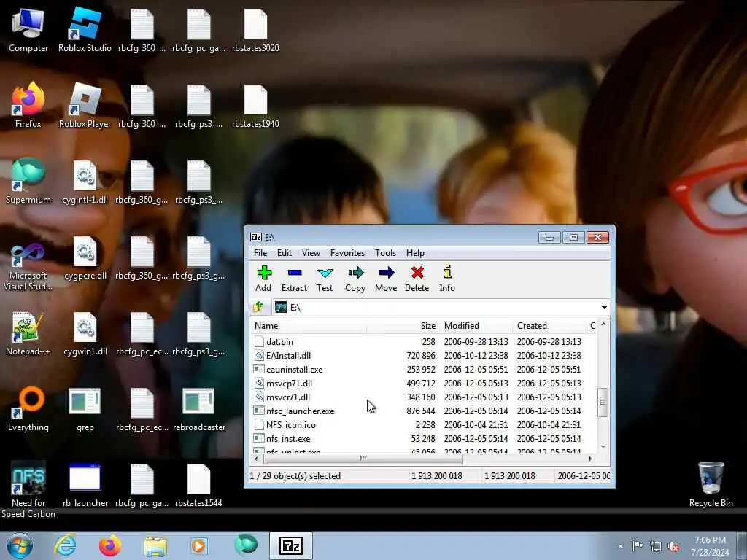The height and width of the screenshot is (560, 747).
Task: Select nfsc_launcher.exe in the list
Action: 424,411
